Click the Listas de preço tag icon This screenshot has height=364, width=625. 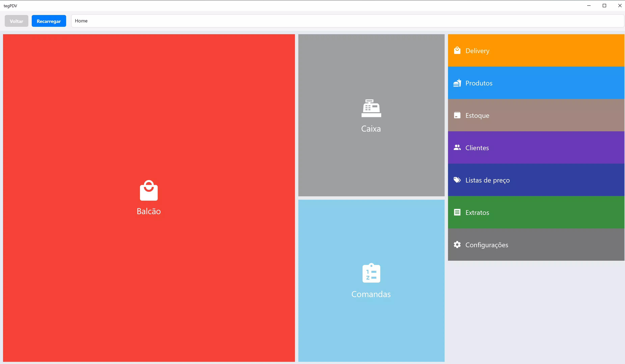pyautogui.click(x=457, y=180)
